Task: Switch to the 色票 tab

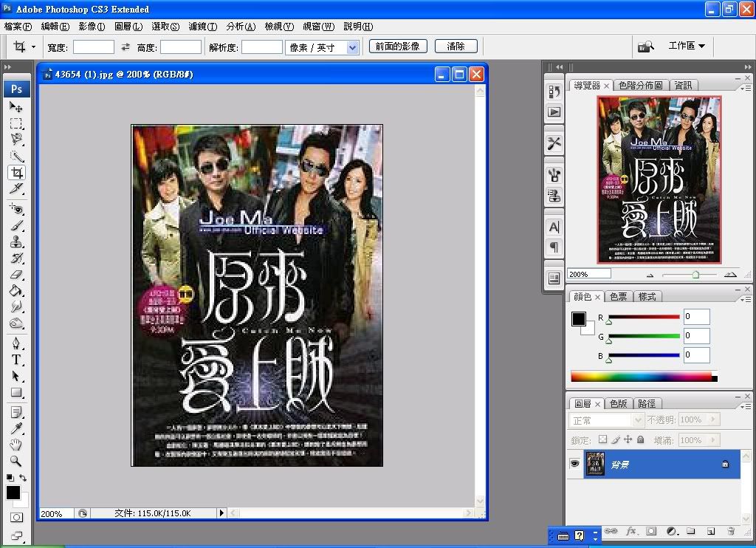Action: pyautogui.click(x=618, y=297)
